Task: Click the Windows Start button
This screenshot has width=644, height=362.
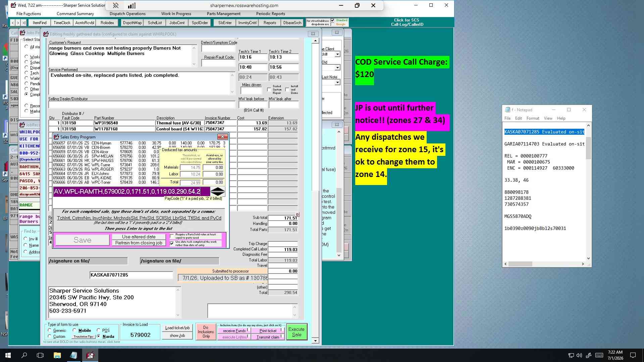Action: point(8,355)
